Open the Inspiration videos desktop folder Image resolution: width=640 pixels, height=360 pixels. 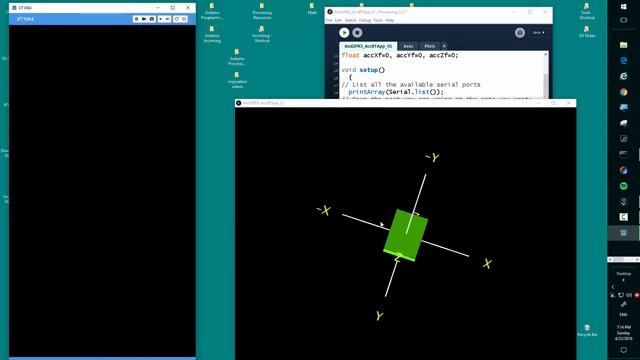click(237, 80)
